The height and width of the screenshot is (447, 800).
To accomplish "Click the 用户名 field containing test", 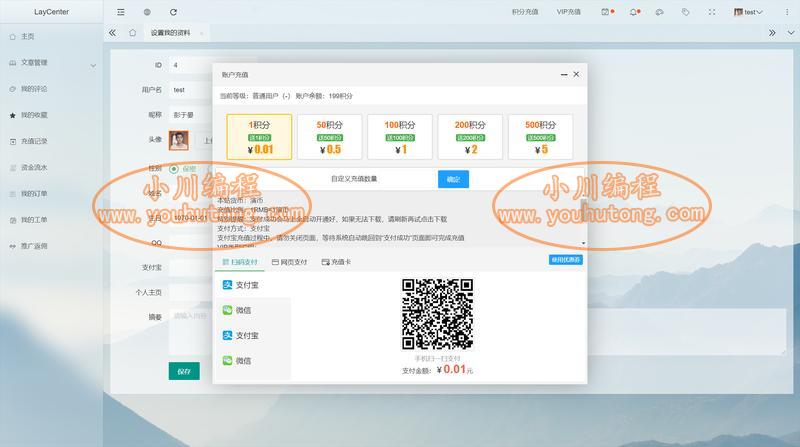I will coord(190,90).
